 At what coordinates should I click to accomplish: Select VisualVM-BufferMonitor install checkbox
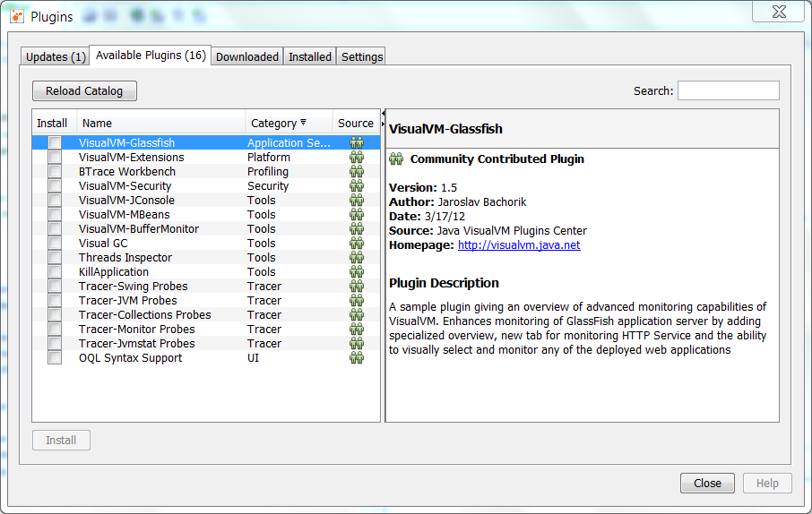click(55, 228)
